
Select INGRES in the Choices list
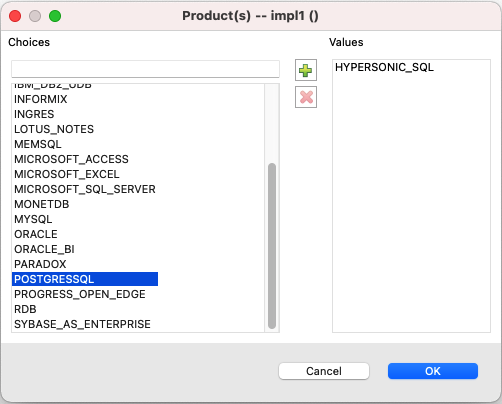(x=34, y=114)
